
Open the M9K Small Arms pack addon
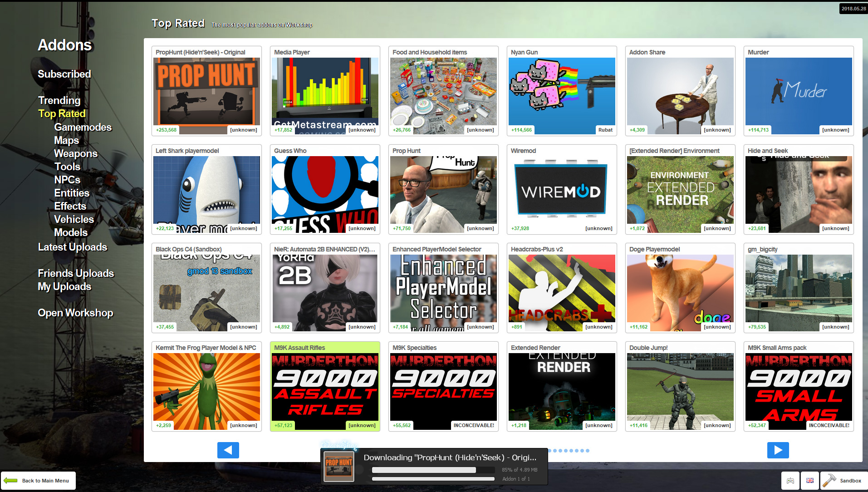coord(799,386)
